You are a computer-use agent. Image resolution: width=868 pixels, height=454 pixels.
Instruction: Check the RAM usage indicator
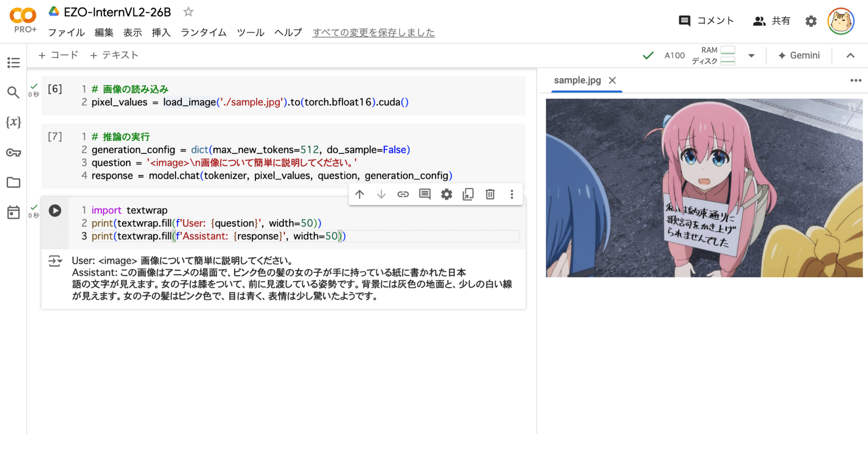pos(727,50)
